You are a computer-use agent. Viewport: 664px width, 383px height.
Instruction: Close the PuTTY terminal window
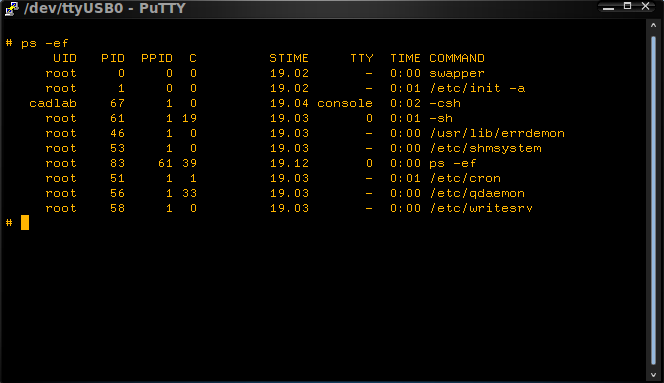(645, 6)
